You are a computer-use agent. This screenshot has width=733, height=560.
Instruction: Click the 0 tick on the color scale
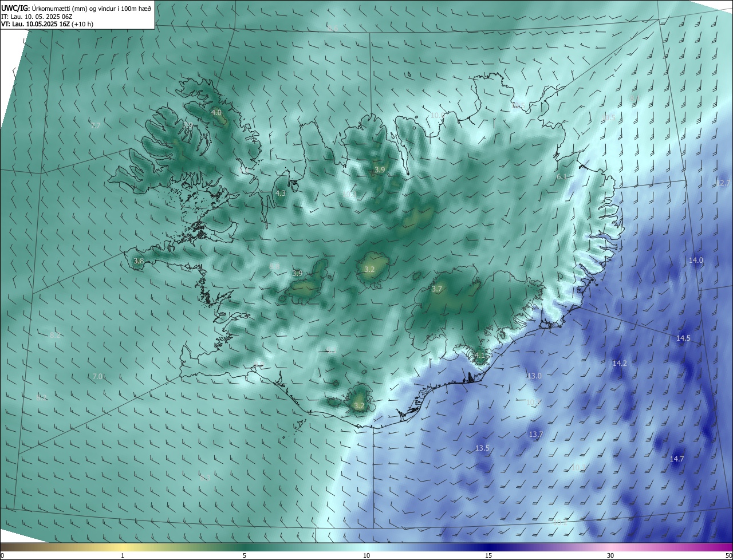pyautogui.click(x=2, y=555)
